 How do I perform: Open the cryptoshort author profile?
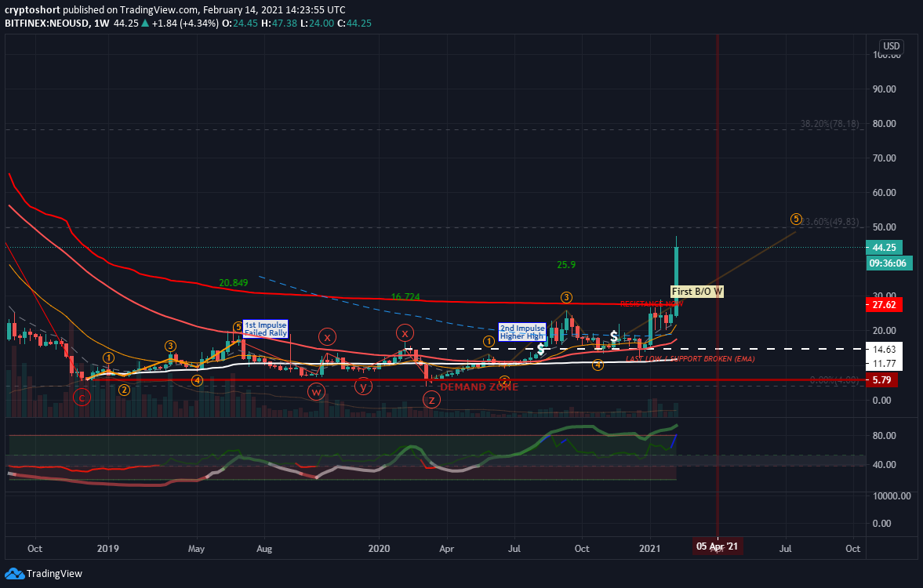coord(32,10)
